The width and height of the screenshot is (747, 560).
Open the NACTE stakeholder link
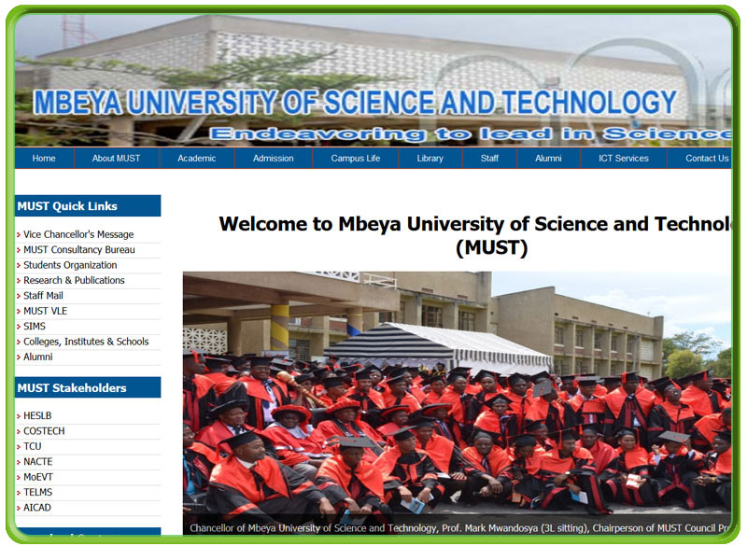(x=38, y=461)
